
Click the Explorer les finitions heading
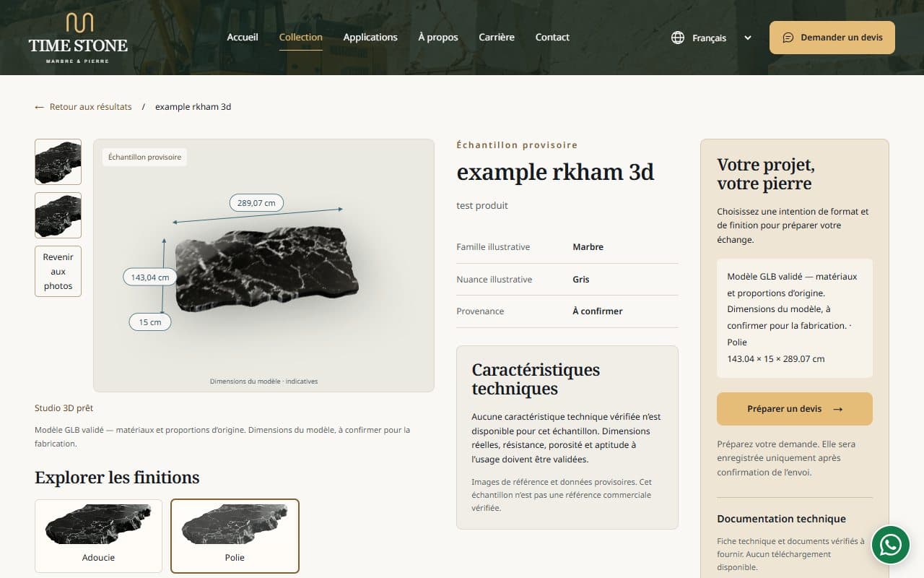pos(117,478)
